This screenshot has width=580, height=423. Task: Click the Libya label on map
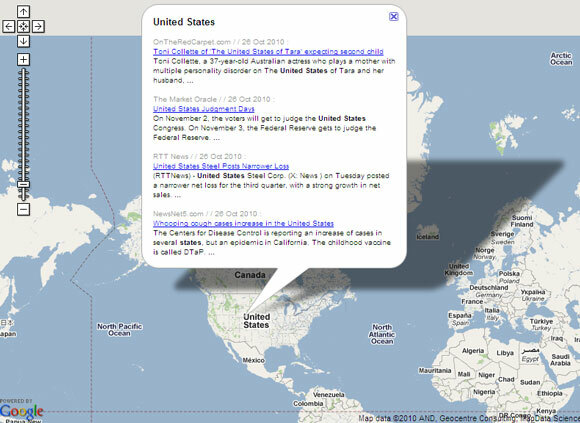[x=505, y=353]
